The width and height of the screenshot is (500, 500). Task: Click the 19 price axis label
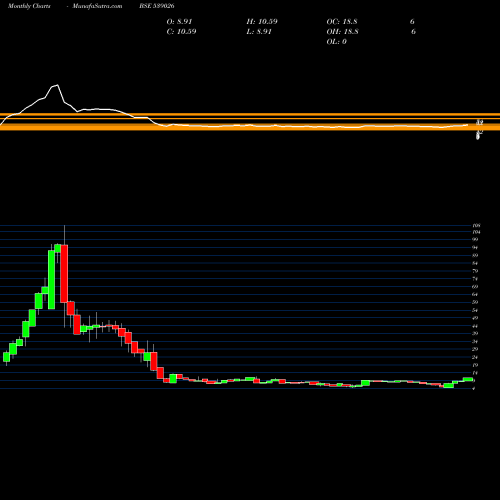[475, 365]
